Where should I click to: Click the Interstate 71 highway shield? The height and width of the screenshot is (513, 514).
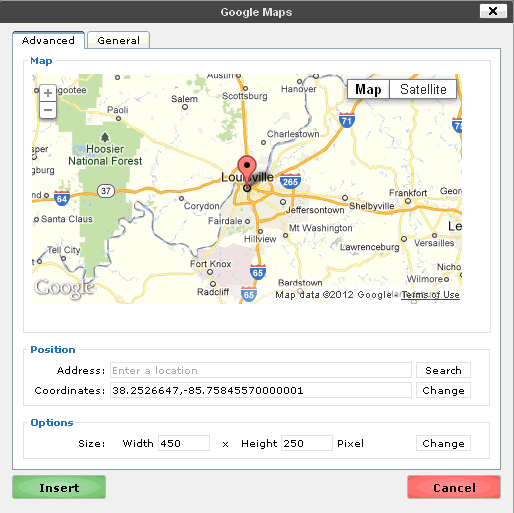[347, 120]
